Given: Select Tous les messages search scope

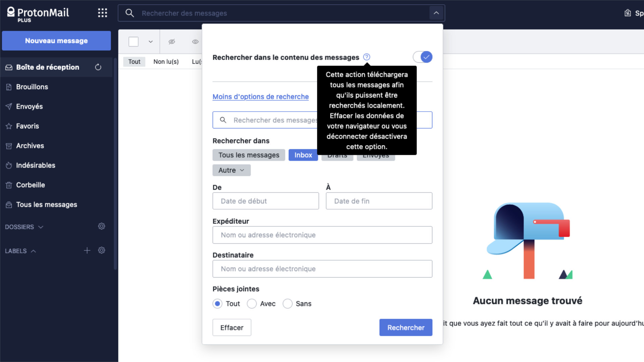Looking at the screenshot, I should pyautogui.click(x=249, y=155).
